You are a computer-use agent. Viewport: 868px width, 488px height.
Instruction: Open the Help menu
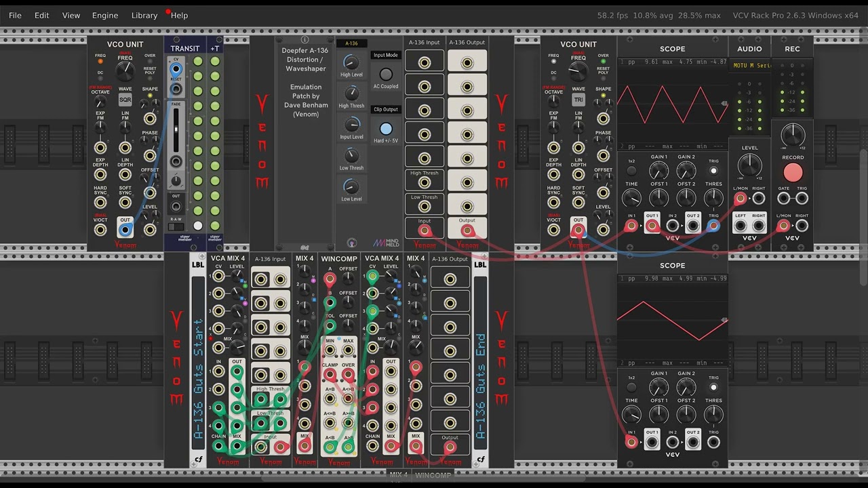(x=180, y=15)
